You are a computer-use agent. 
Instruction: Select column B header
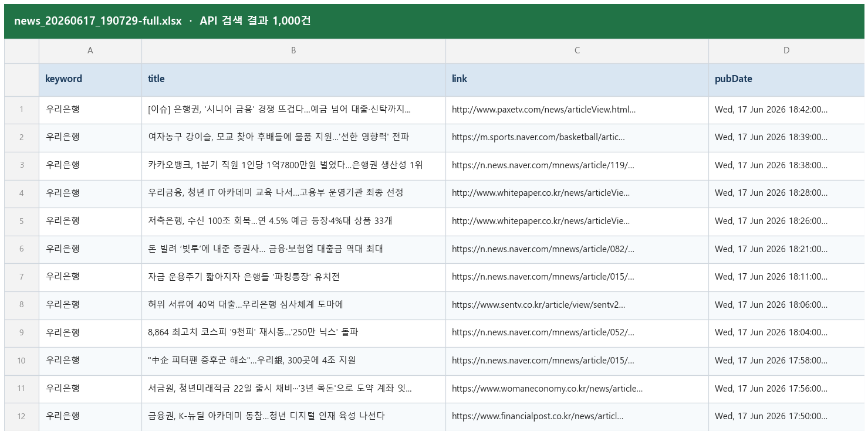(293, 51)
